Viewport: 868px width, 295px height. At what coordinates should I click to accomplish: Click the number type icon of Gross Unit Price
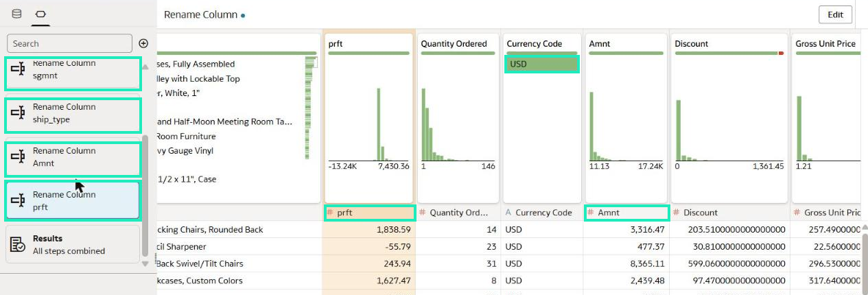(797, 213)
